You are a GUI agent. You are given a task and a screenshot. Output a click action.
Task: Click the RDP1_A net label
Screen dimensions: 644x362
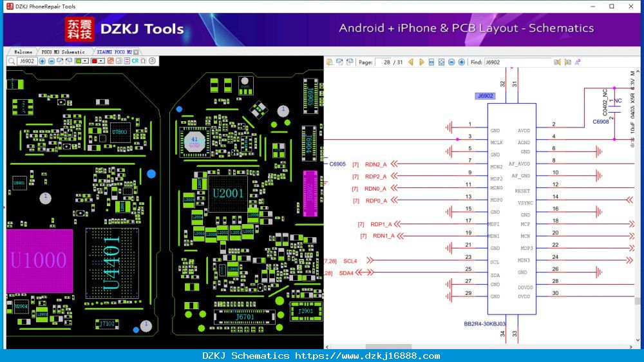[x=381, y=224]
